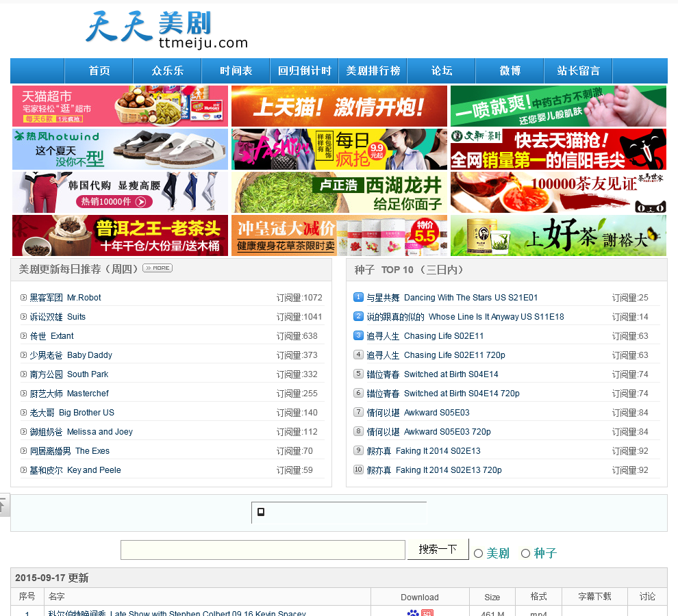This screenshot has height=616, width=678.
Task: Open the 天猫超市 banner ad
Action: (x=120, y=106)
